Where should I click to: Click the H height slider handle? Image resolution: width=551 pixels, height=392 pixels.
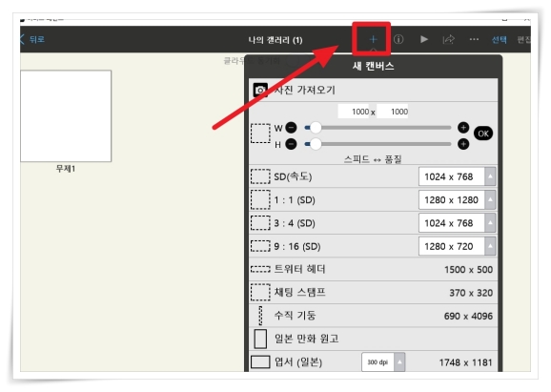(x=316, y=144)
